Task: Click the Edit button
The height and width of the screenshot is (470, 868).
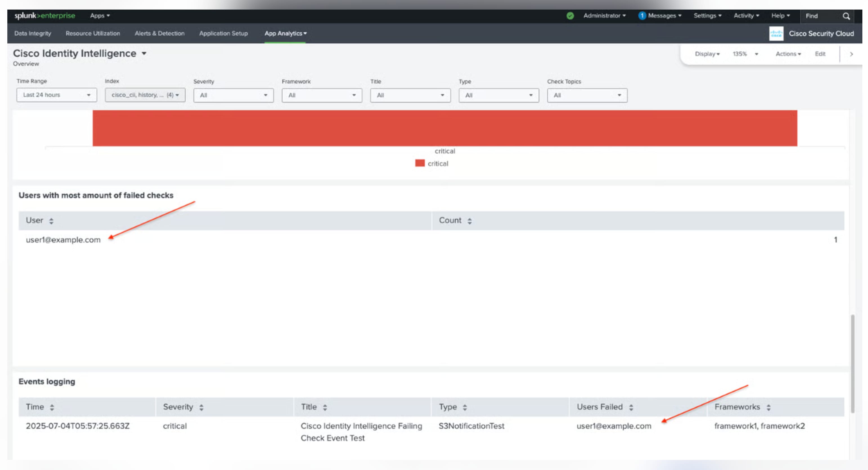Action: [x=820, y=54]
